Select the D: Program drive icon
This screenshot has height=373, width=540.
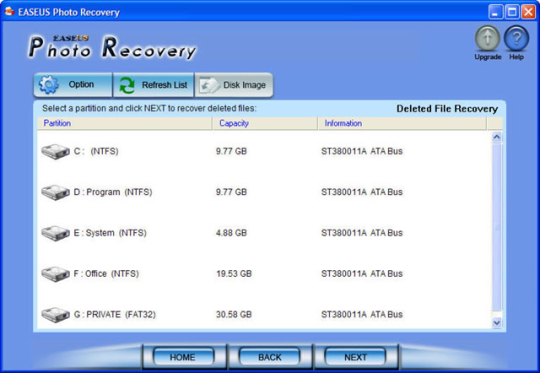[x=55, y=192]
